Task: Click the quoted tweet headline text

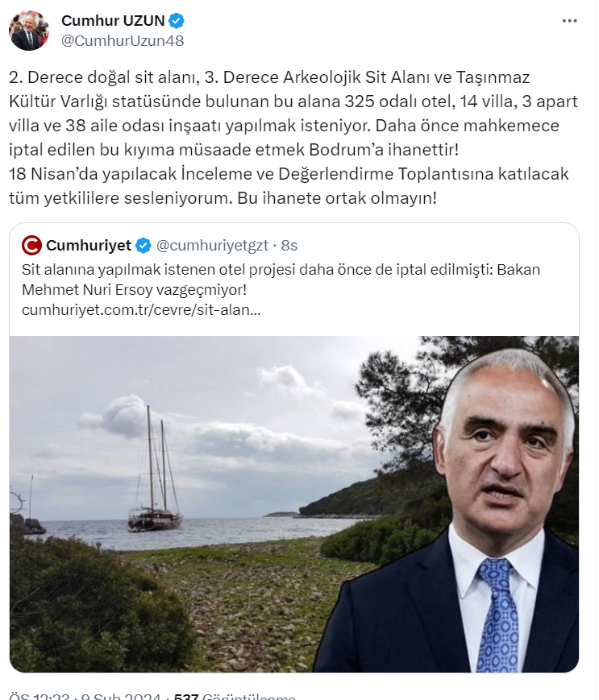Action: coord(281,280)
